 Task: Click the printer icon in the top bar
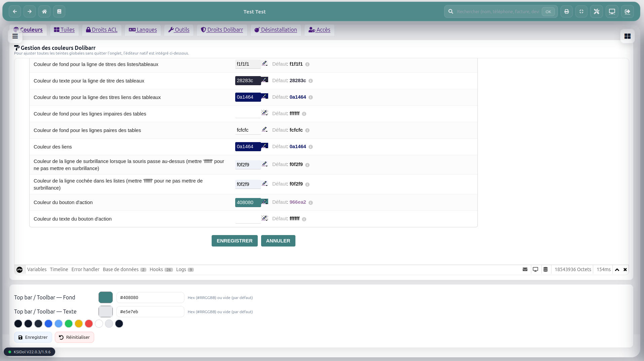click(x=567, y=11)
